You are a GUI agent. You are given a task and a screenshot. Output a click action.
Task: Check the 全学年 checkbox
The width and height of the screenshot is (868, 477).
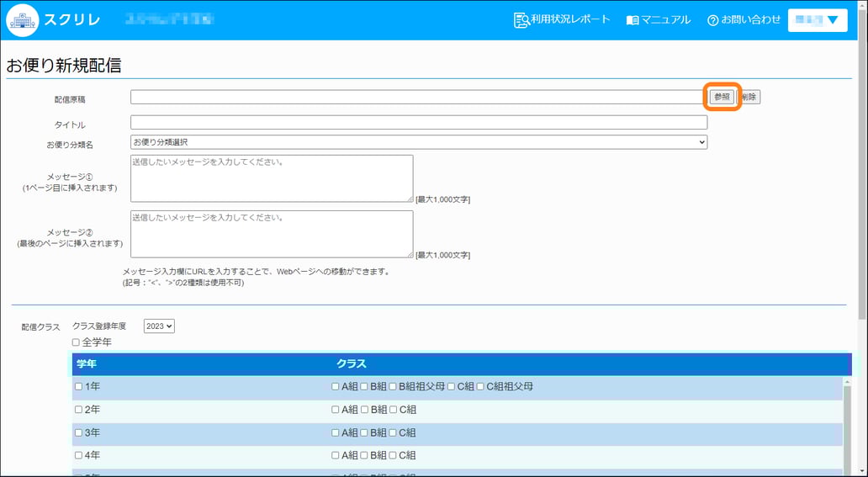tap(77, 342)
